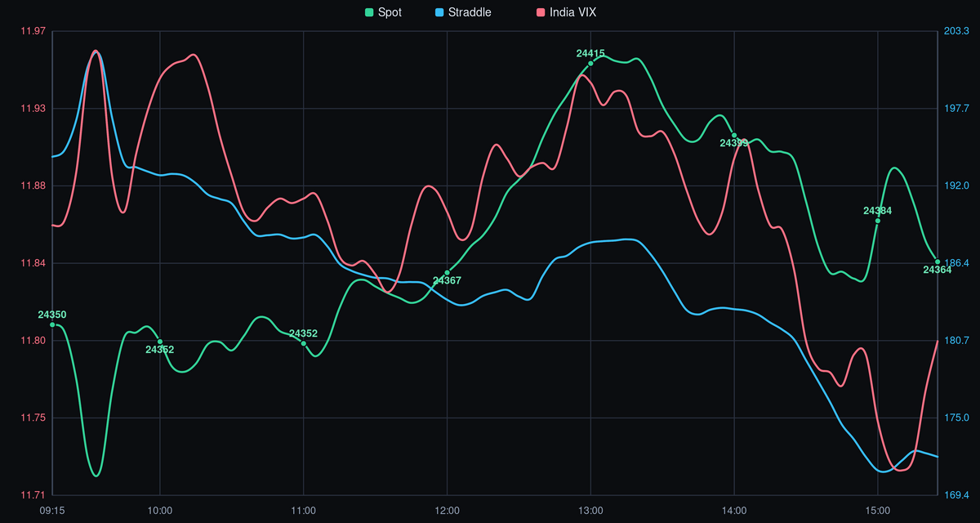Click the 11.71 VIX axis value
This screenshot has height=523, width=980.
tap(33, 495)
